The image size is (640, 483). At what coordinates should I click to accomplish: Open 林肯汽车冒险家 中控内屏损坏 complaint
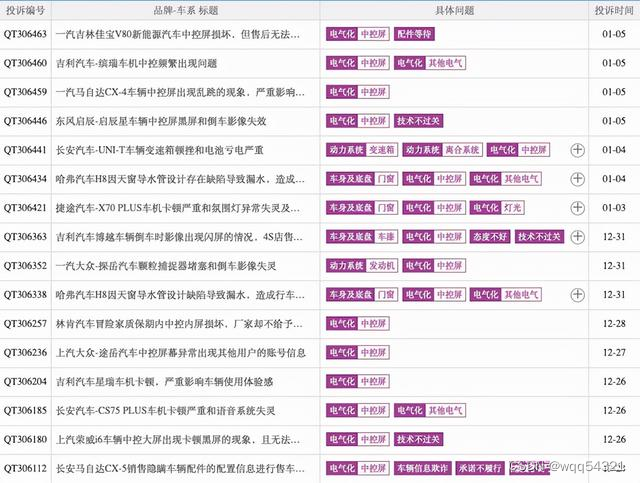[x=179, y=324]
